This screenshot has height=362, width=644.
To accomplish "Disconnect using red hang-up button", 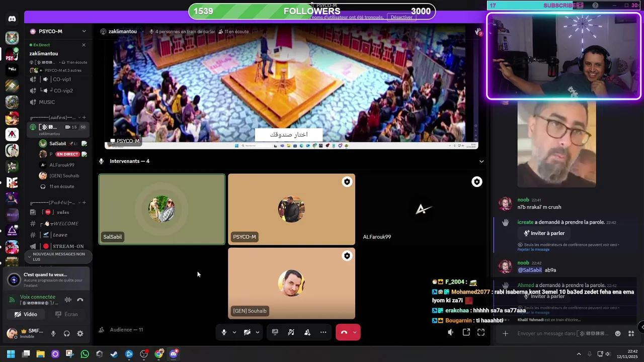I will [x=344, y=332].
